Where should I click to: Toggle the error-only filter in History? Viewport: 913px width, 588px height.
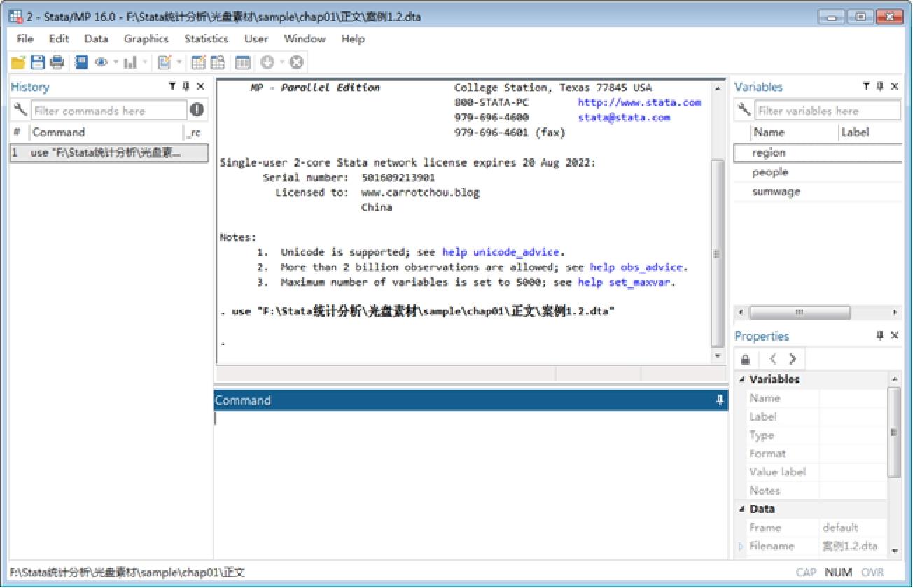pos(197,110)
